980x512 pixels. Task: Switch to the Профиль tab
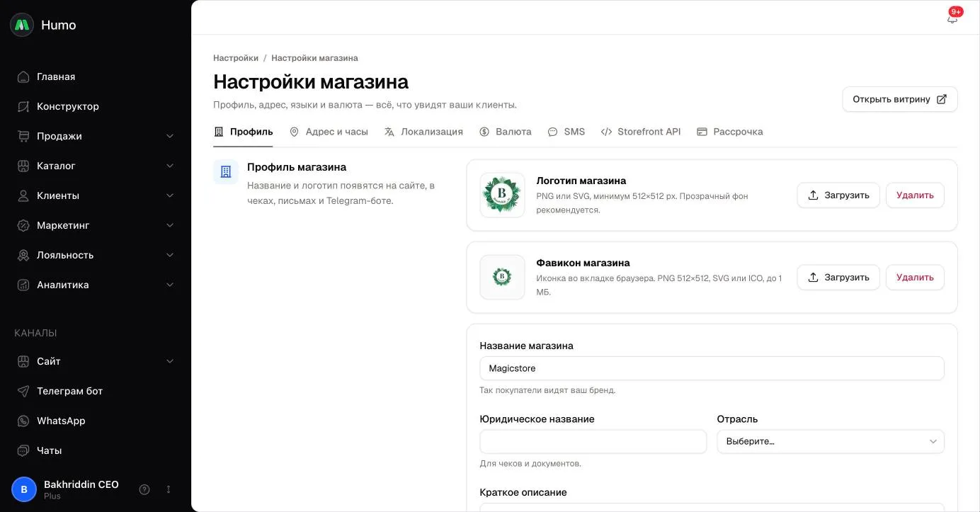pos(243,132)
